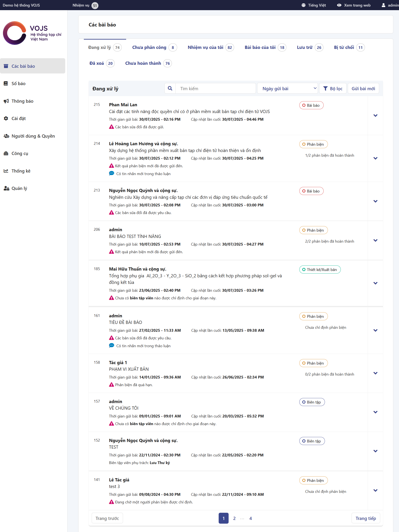Expand submission 215 details chevron
Viewport: 399px width, 532px height.
[x=375, y=115]
